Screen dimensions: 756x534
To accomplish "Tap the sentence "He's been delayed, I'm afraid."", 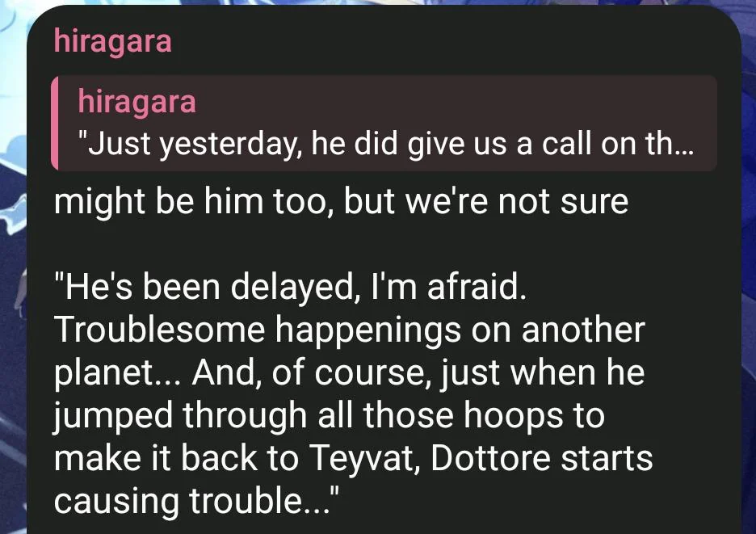I will [290, 288].
